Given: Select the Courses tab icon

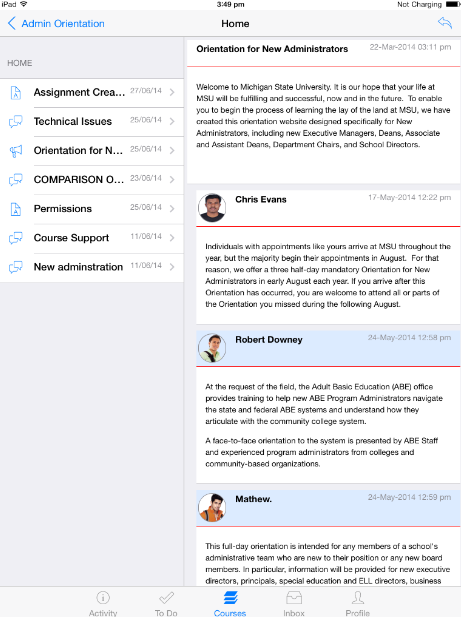Looking at the screenshot, I should click(230, 598).
